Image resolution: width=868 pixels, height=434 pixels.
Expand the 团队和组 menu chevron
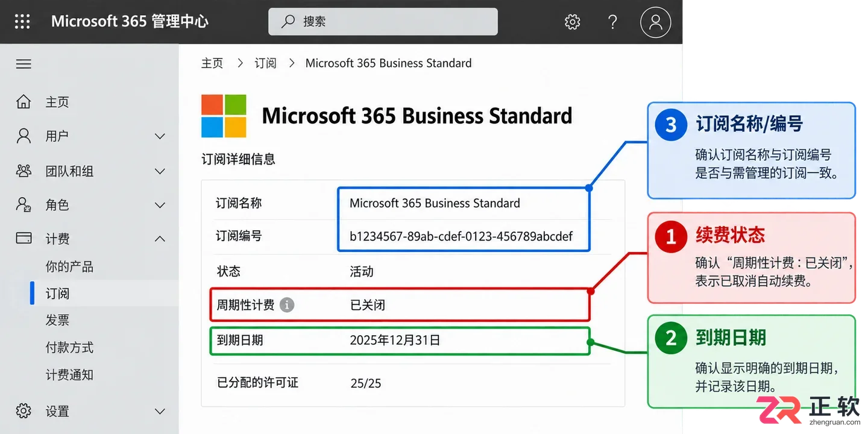click(160, 171)
